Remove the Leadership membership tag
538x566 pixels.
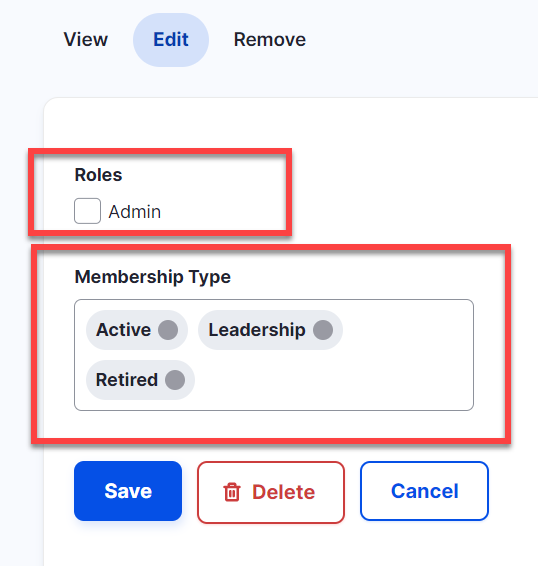click(x=323, y=330)
